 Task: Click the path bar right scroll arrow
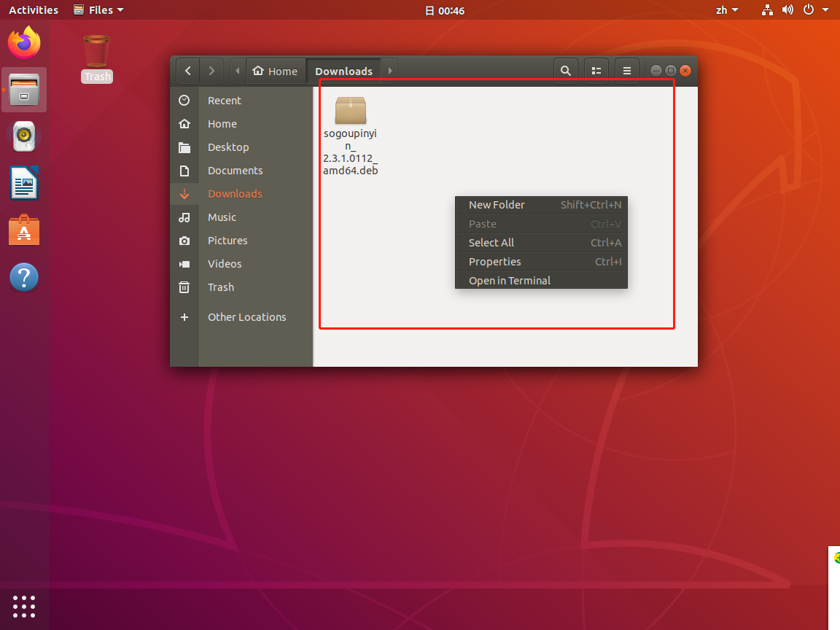pos(389,71)
